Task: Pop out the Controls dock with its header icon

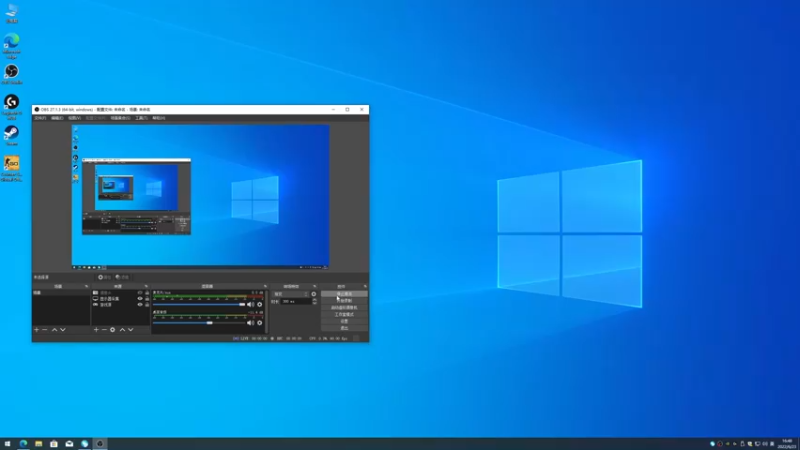Action: pos(365,287)
